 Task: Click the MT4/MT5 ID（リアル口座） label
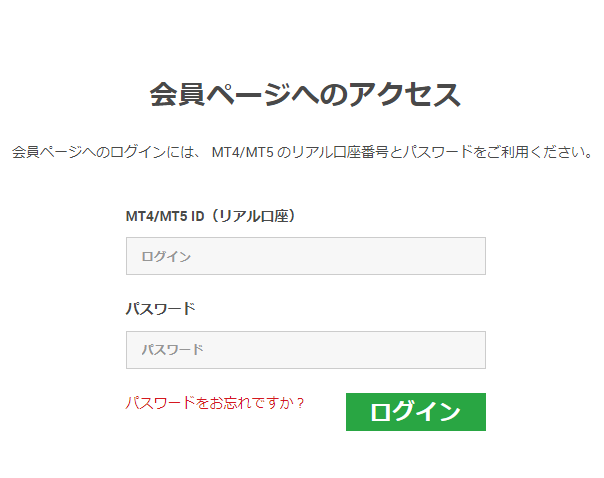pos(211,215)
